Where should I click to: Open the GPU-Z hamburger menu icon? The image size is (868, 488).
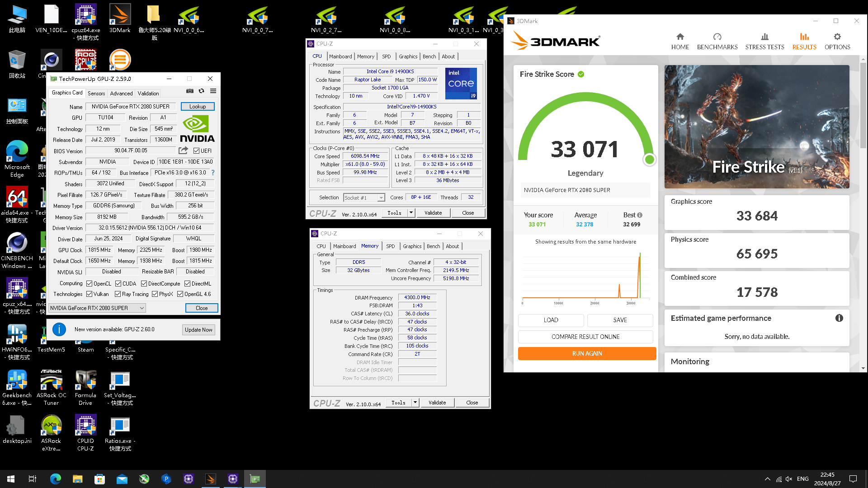click(213, 91)
